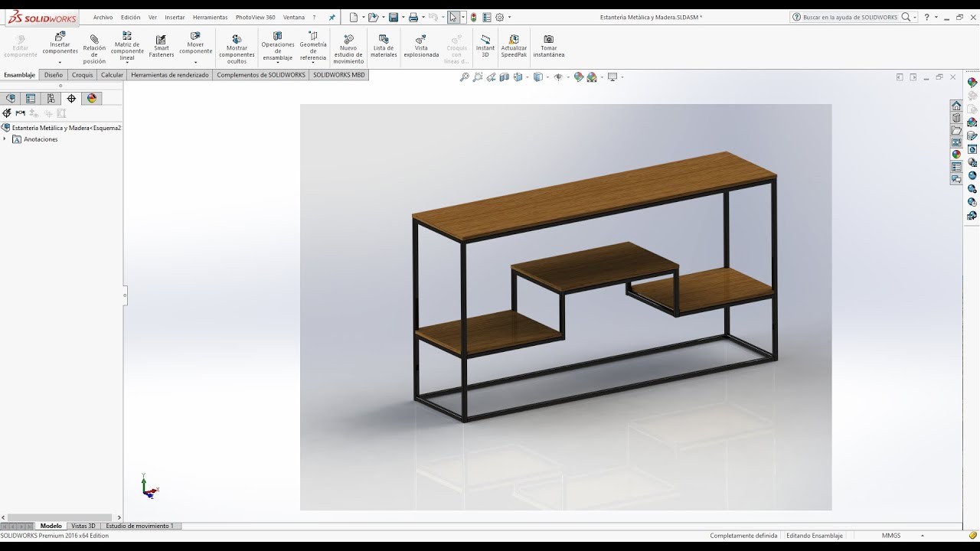The height and width of the screenshot is (551, 980).
Task: Activate the Instant 3D tool
Action: [485, 46]
